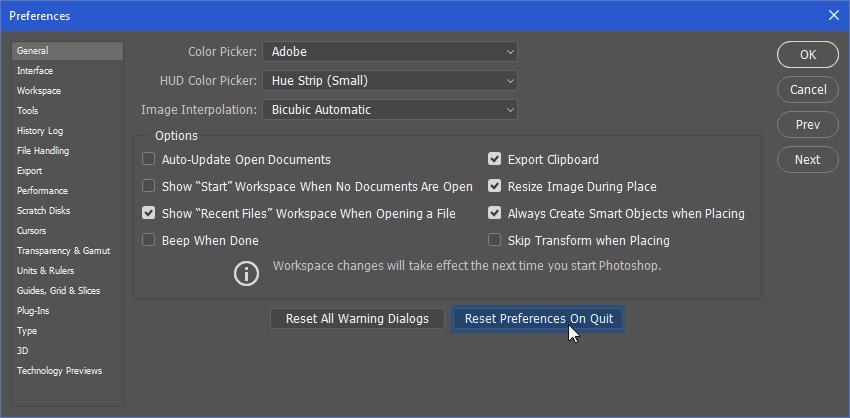This screenshot has height=418, width=850.
Task: Toggle Resize Image During Place
Action: point(494,186)
